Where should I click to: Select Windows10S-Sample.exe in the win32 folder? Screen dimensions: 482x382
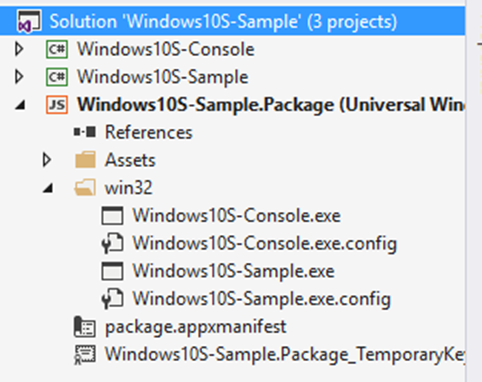234,271
